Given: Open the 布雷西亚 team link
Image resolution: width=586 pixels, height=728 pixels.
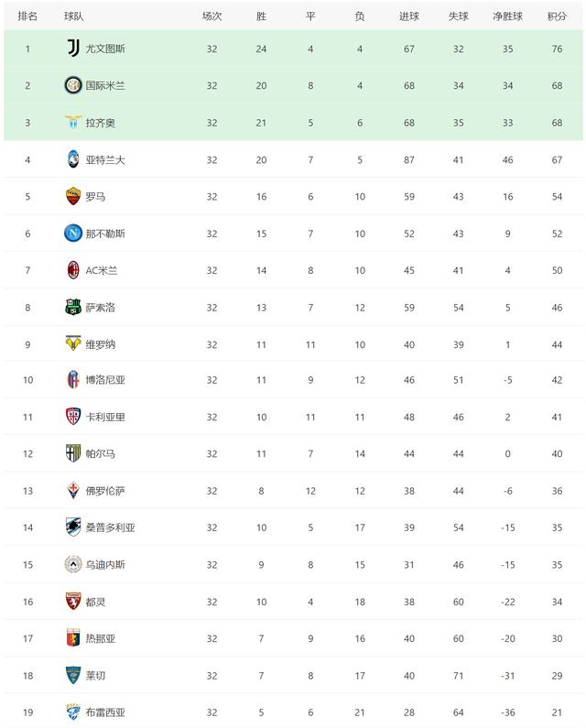Looking at the screenshot, I should pyautogui.click(x=105, y=712).
